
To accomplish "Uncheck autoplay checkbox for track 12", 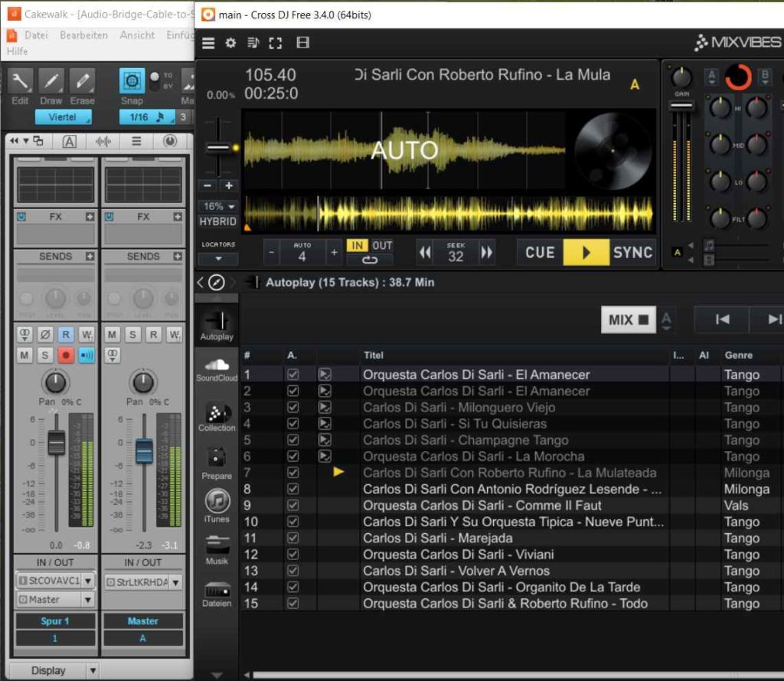I will pos(293,555).
